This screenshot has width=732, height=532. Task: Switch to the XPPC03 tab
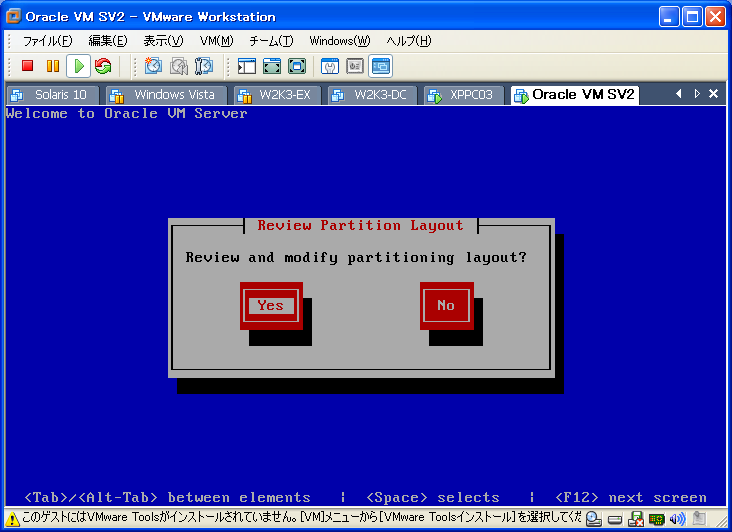click(464, 95)
